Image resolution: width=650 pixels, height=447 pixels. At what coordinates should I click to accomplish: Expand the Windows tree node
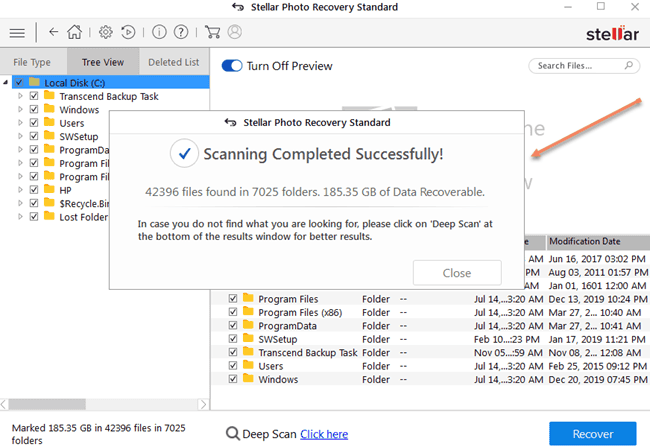(x=20, y=109)
